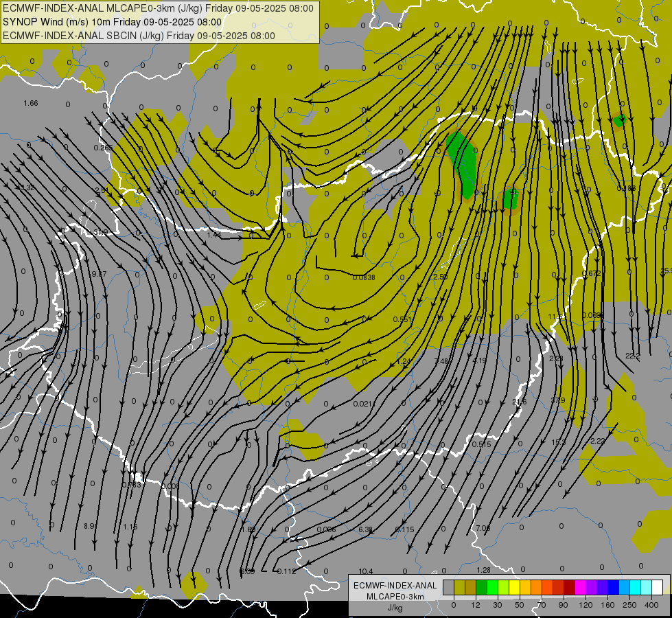Click the map value 0.515
The width and height of the screenshot is (672, 618).
(x=481, y=444)
